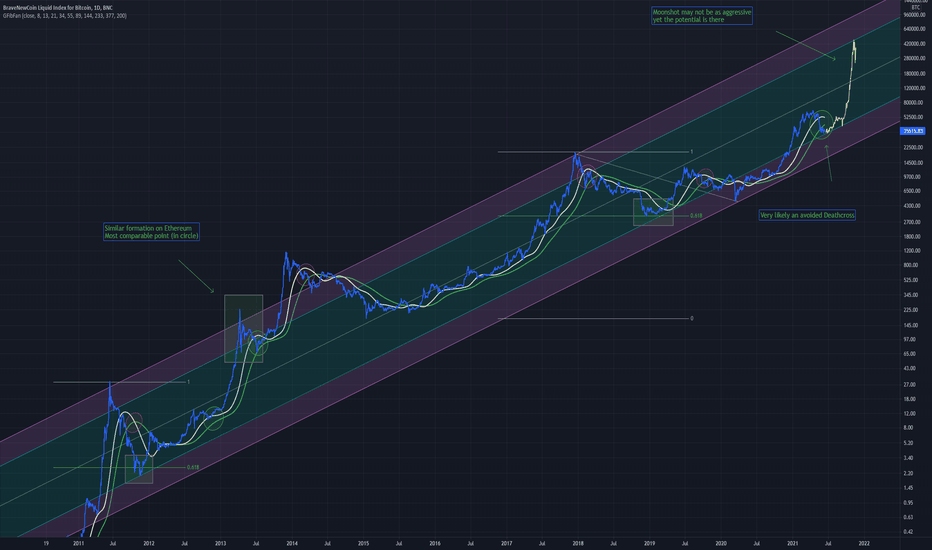
Task: Click the 18.00 price axis label
Action: (x=909, y=399)
